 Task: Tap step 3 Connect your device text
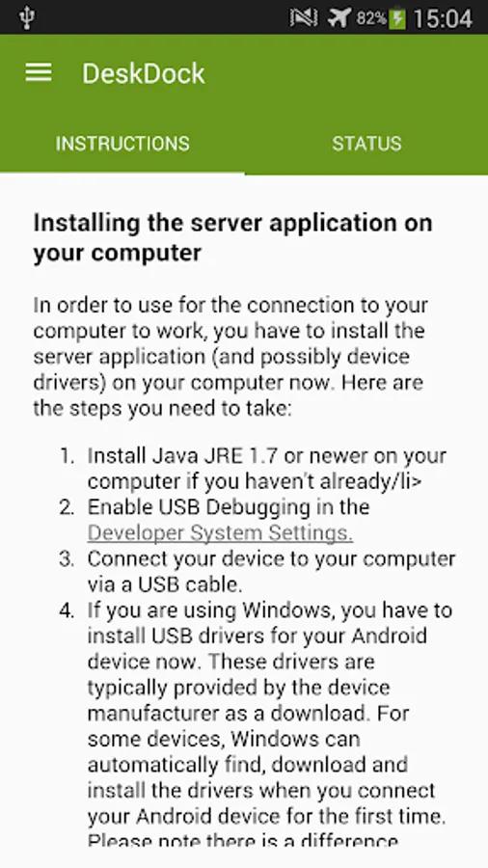(x=271, y=571)
